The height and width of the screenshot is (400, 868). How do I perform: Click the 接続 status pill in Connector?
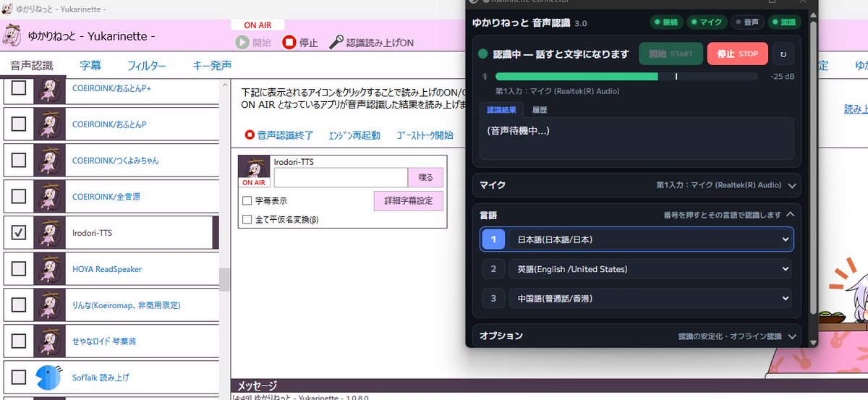pyautogui.click(x=665, y=22)
